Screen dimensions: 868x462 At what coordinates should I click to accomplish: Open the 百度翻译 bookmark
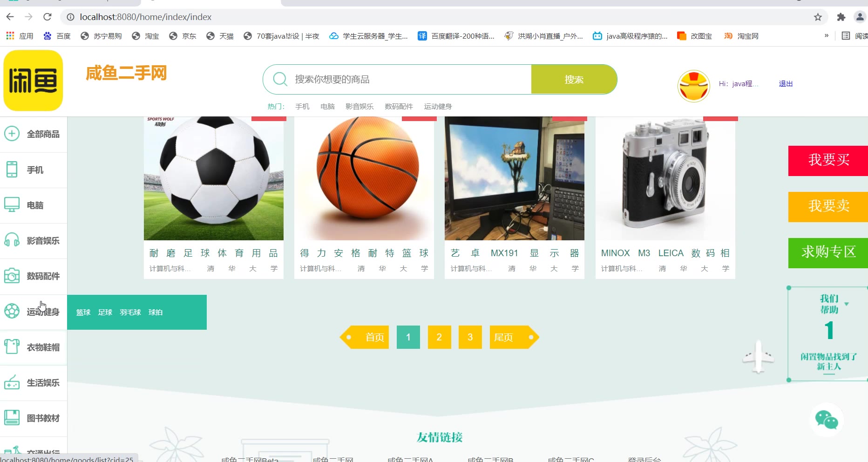pos(456,36)
